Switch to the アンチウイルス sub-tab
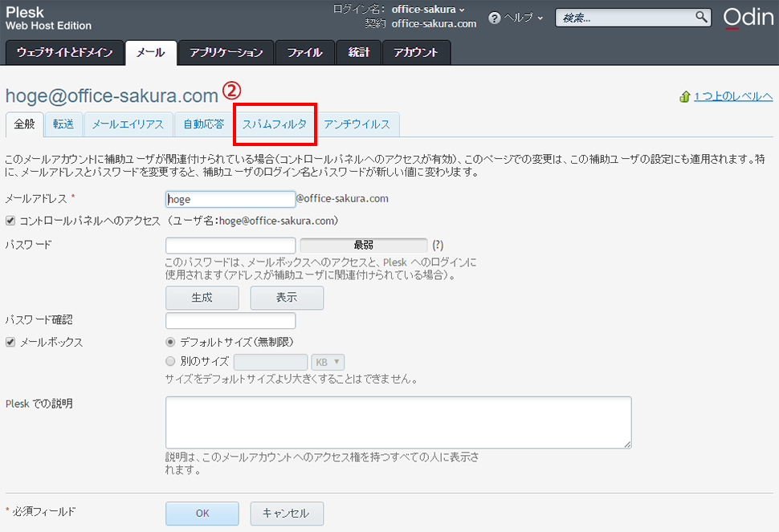The width and height of the screenshot is (779, 532). tap(357, 124)
